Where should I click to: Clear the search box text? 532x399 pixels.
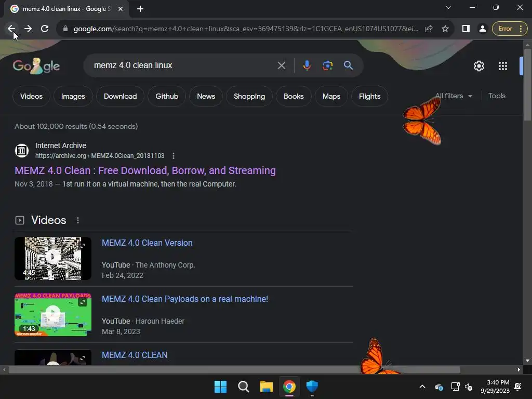tap(281, 65)
